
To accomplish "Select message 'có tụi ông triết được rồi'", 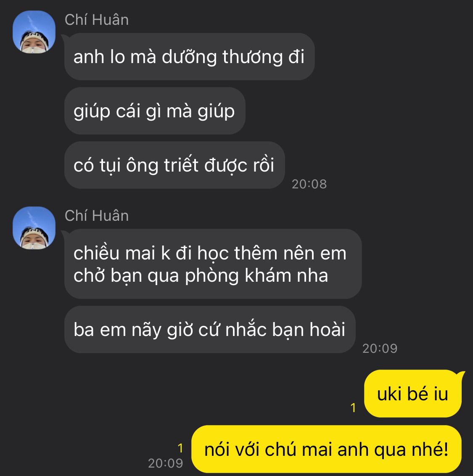I will (x=174, y=165).
